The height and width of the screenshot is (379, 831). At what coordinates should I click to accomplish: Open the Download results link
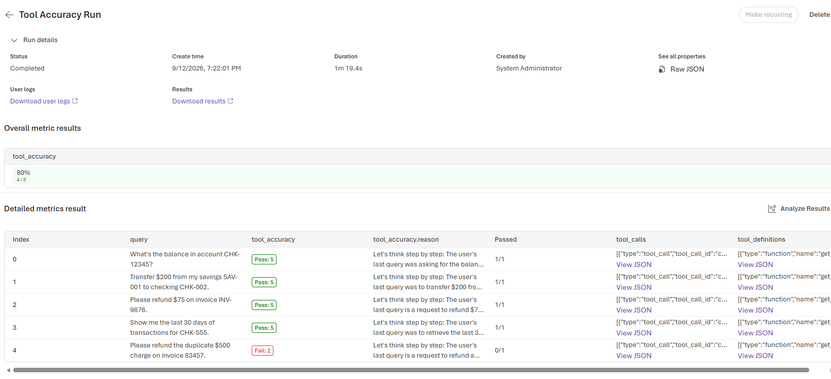pos(199,101)
